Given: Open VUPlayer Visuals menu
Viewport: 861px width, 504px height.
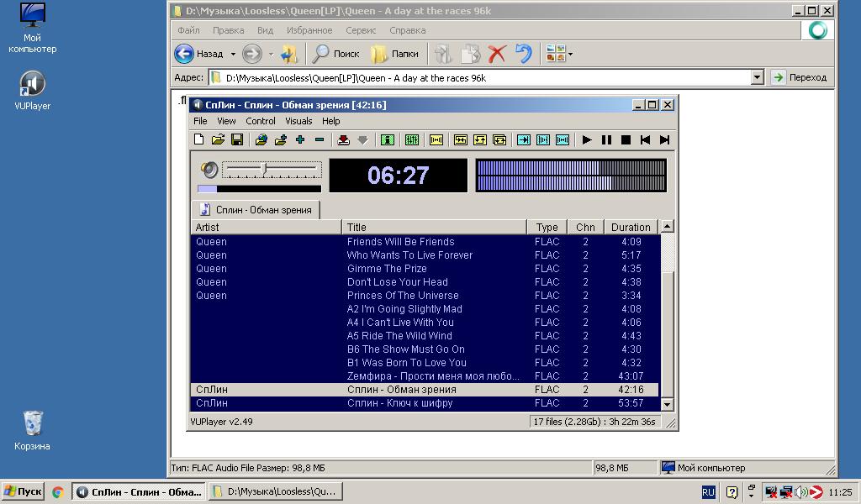Looking at the screenshot, I should point(298,121).
